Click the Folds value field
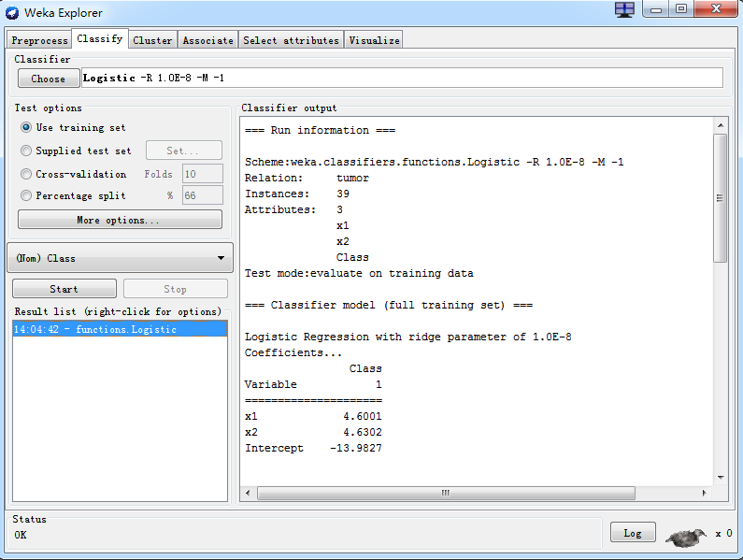Viewport: 743px width, 560px height. pos(202,174)
